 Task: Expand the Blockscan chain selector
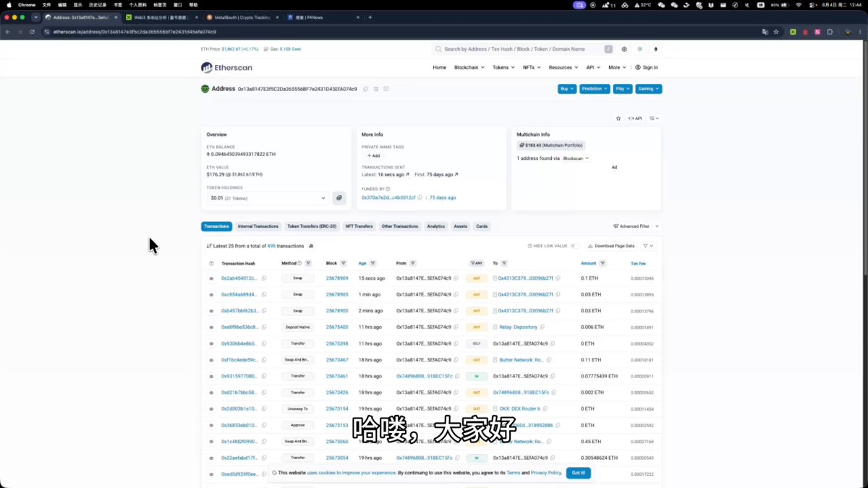click(576, 158)
